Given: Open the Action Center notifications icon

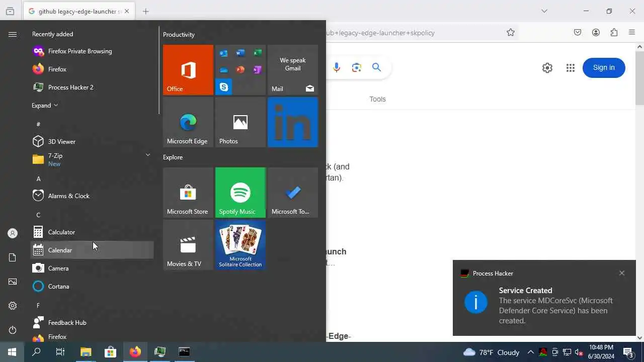Looking at the screenshot, I should click(x=628, y=352).
